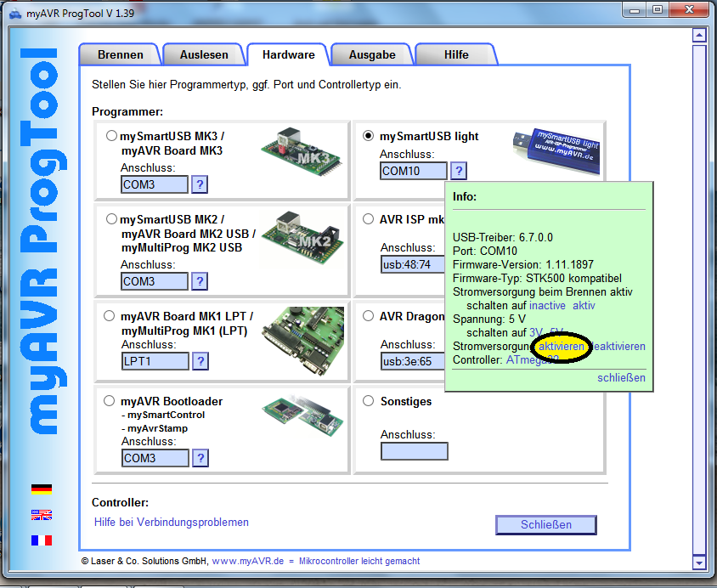Click the help icon for Bootloader port
The width and height of the screenshot is (717, 588).
(x=200, y=458)
